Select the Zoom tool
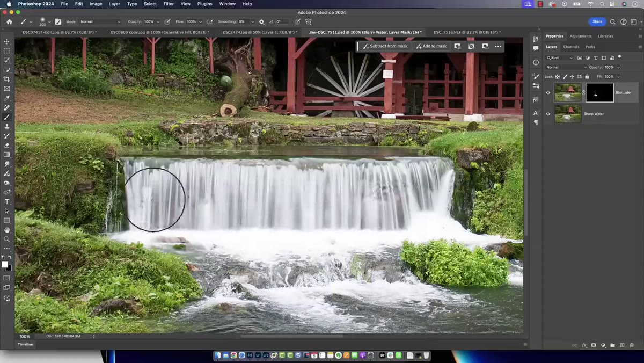Image resolution: width=644 pixels, height=363 pixels. pyautogui.click(x=7, y=239)
